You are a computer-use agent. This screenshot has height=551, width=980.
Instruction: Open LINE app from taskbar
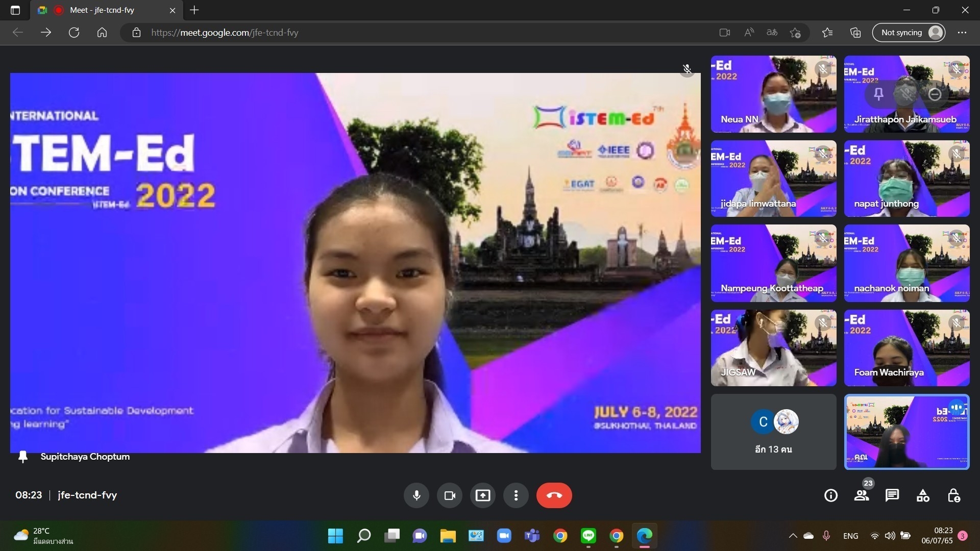pyautogui.click(x=589, y=536)
